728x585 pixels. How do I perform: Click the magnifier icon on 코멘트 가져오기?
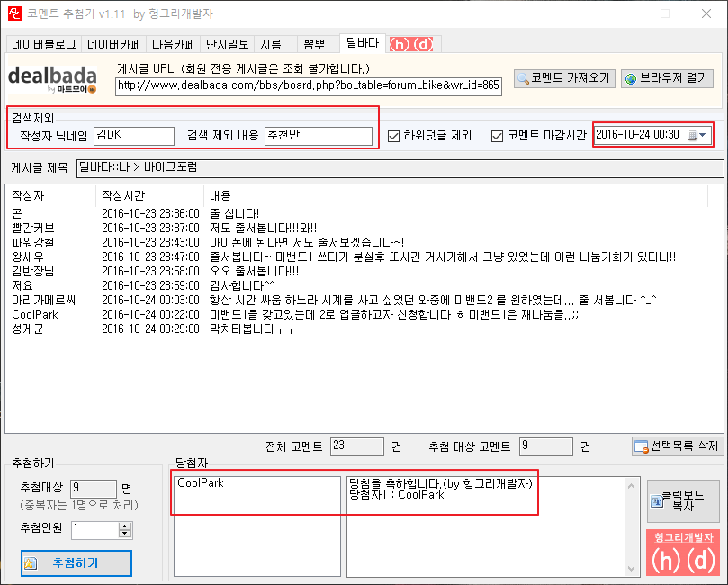[523, 78]
